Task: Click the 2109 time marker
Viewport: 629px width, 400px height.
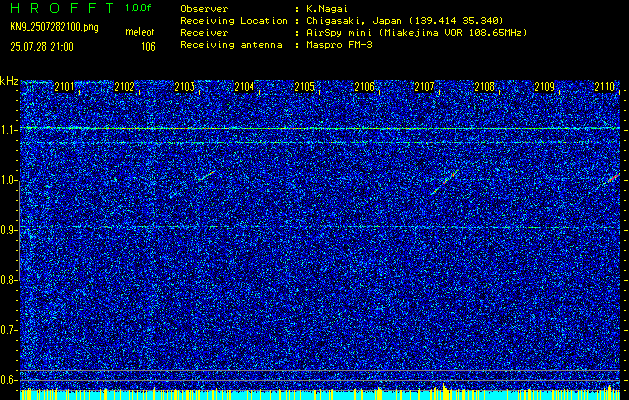Action: coord(545,87)
